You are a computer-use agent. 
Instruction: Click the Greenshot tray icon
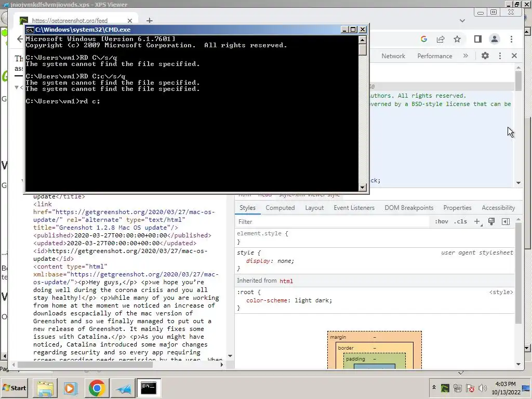[445, 388]
